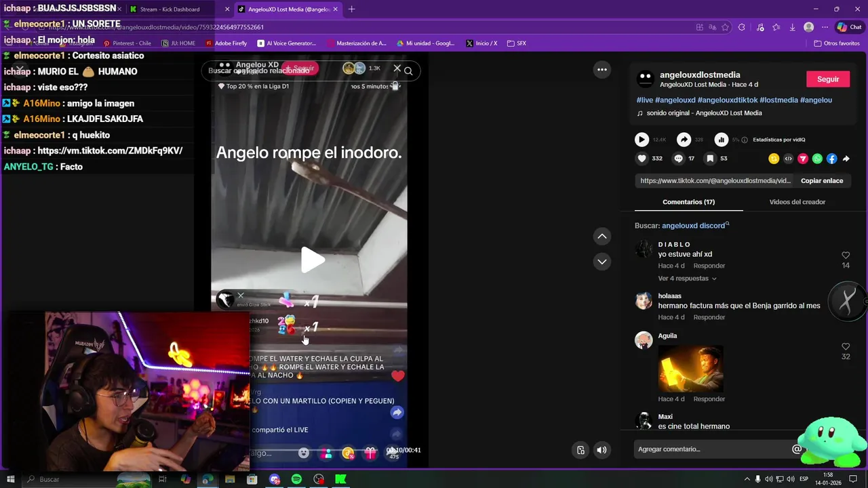Open Kick app from taskbar
This screenshot has height=488, width=868.
click(x=340, y=479)
